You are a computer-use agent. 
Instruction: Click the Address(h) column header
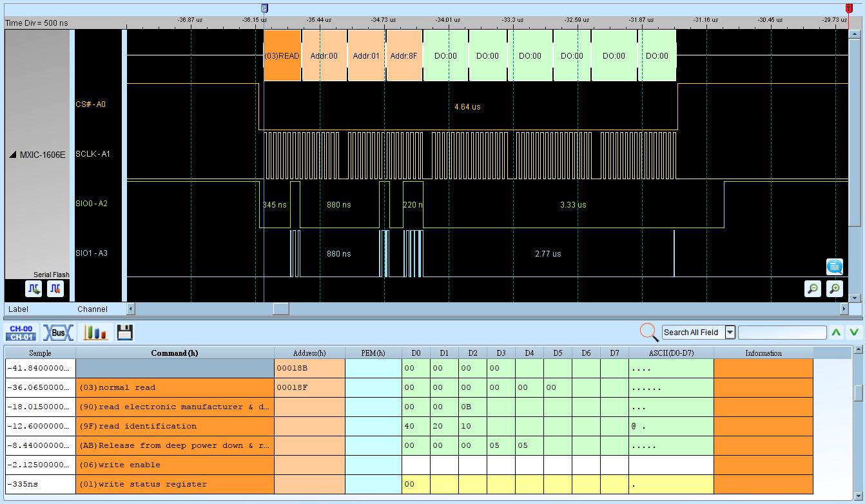click(x=309, y=353)
